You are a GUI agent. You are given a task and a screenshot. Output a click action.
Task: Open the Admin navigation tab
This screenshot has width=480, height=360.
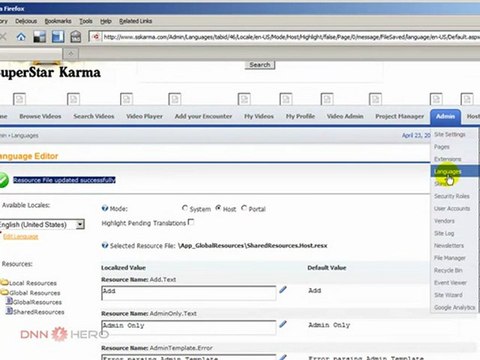445,116
